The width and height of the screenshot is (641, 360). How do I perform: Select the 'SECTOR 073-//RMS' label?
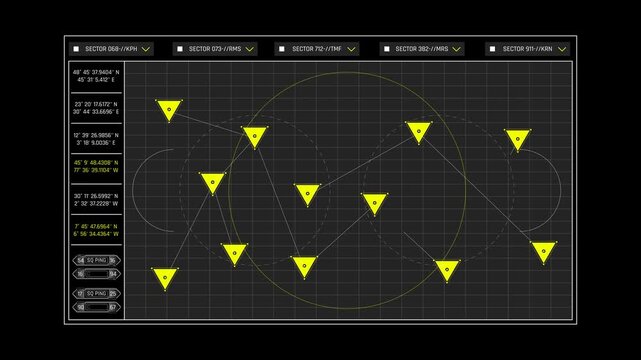(x=215, y=49)
